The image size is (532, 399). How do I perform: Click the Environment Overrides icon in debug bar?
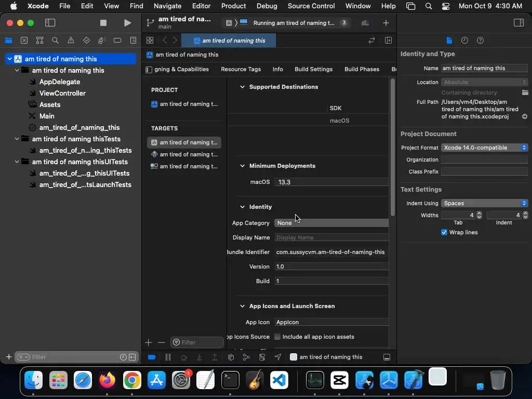point(262,357)
